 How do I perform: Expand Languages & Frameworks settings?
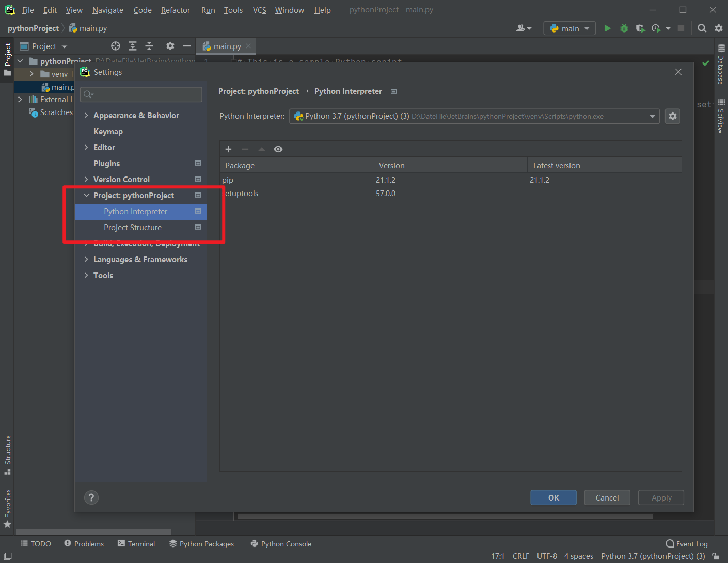[x=86, y=260]
